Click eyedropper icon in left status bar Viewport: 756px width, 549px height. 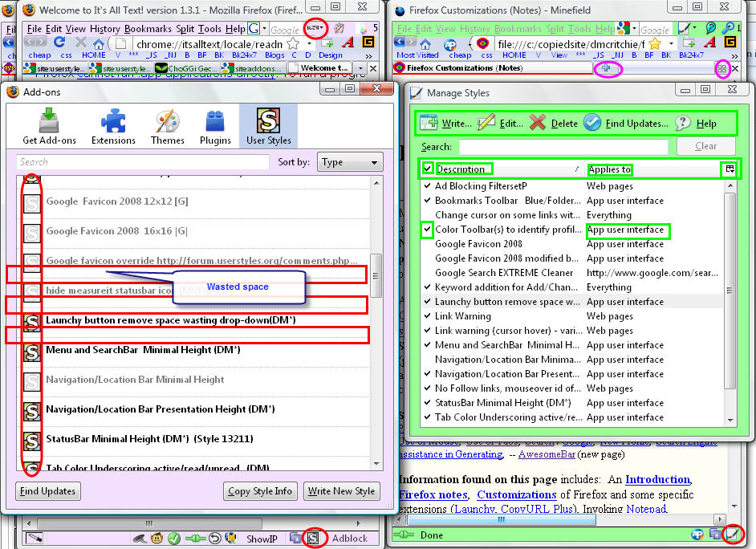[35, 538]
